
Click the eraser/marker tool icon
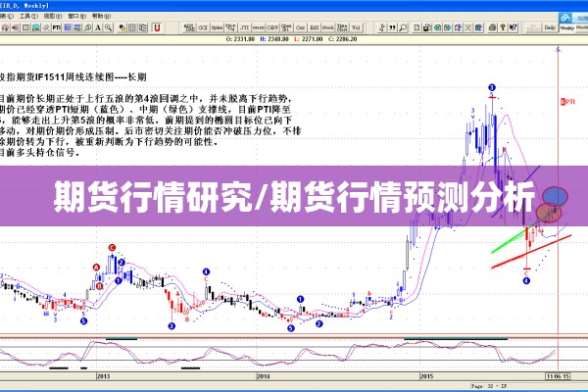122,27
